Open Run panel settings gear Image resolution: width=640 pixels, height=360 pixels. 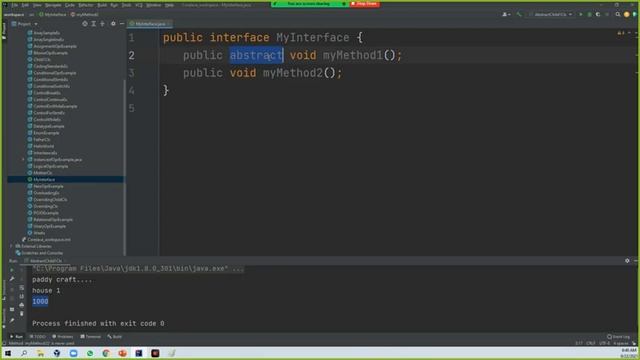pos(627,260)
